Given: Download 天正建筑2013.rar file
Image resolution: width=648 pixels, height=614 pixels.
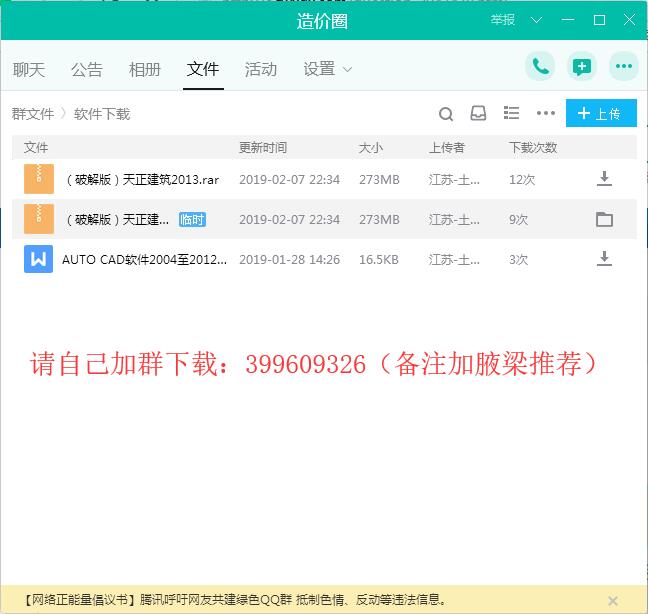Looking at the screenshot, I should (x=604, y=178).
